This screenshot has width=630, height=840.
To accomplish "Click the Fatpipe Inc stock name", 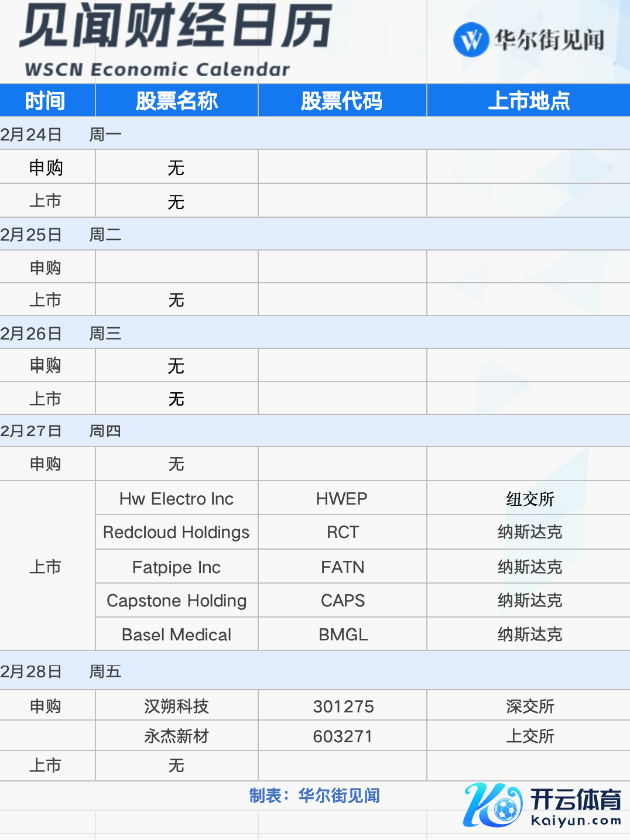I will coord(176,567).
